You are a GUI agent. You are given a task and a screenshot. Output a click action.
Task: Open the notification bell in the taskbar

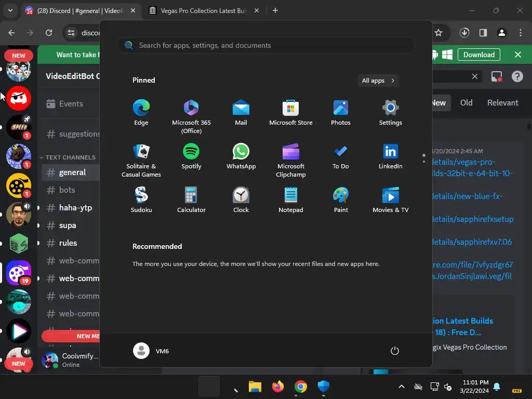coord(497,387)
